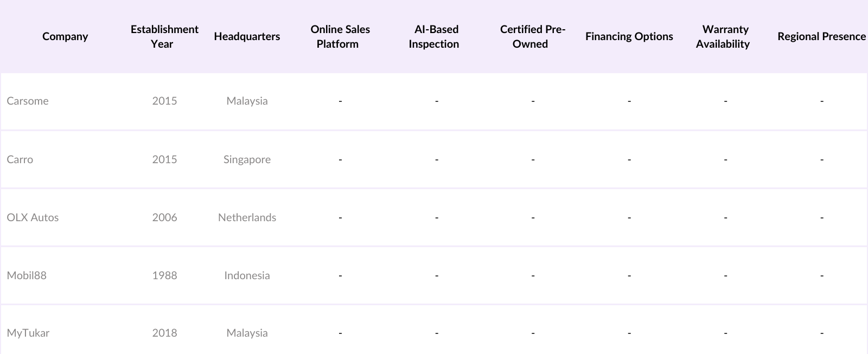Select the Financing Options column header
The width and height of the screenshot is (868, 354).
point(629,36)
